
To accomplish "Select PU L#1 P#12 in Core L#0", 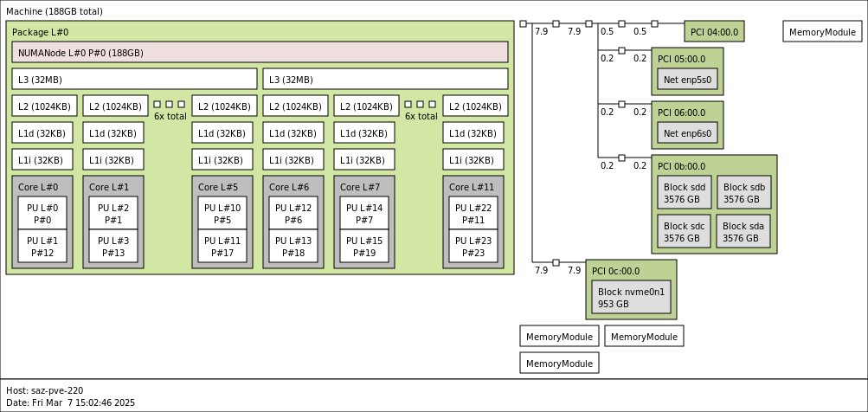I will 42,247.
